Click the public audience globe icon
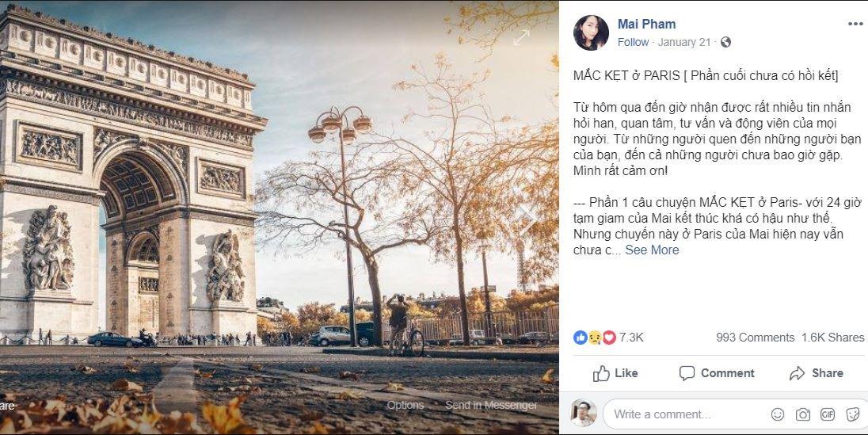The width and height of the screenshot is (868, 435). pos(725,42)
